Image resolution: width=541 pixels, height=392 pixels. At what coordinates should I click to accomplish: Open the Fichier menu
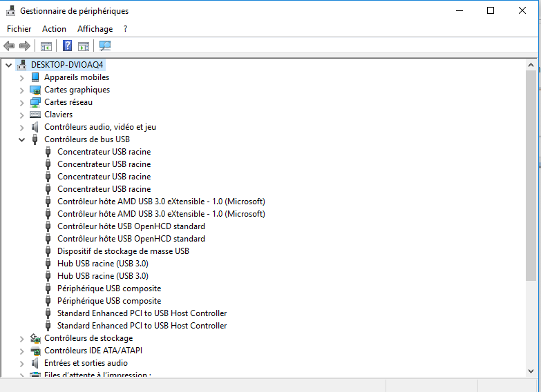(19, 29)
